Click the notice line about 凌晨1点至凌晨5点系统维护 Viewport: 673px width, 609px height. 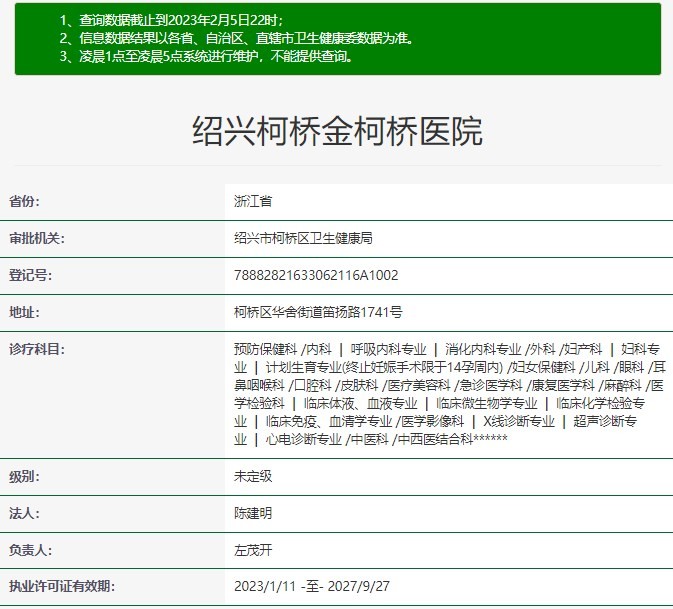pos(206,56)
